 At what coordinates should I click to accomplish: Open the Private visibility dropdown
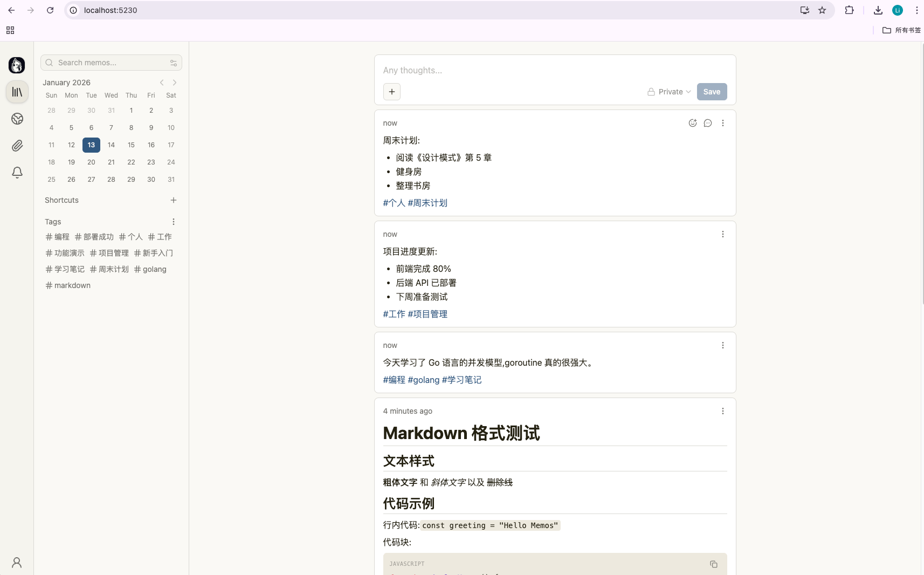click(x=670, y=92)
